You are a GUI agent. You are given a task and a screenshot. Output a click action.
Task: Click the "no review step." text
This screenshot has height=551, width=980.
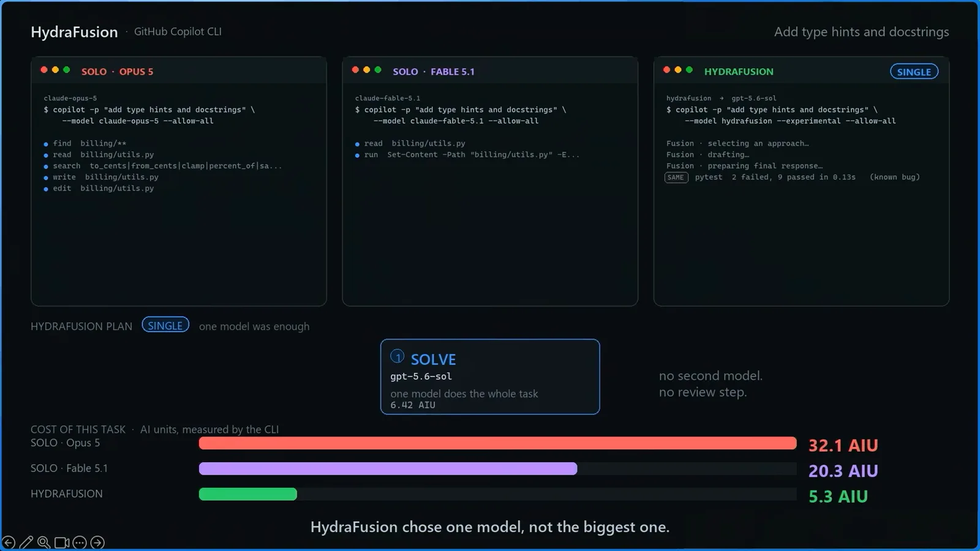click(703, 392)
